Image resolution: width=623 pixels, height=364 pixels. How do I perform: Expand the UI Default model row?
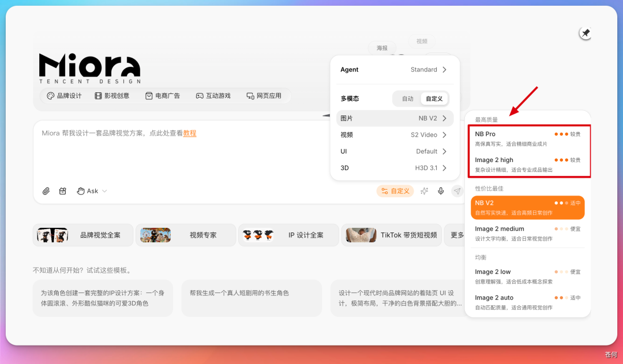395,151
